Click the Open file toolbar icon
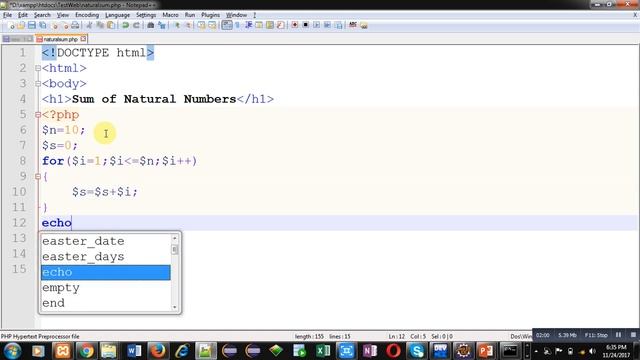This screenshot has height=360, width=640. (21, 25)
